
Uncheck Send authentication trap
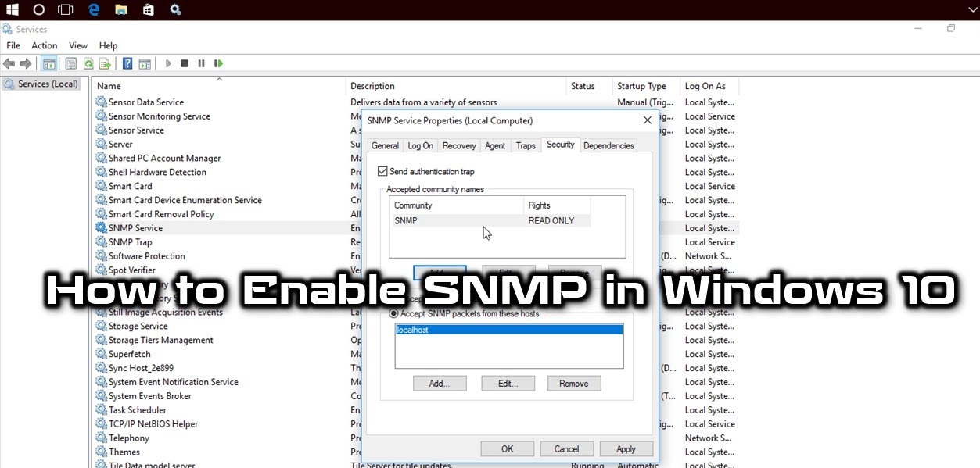(382, 171)
